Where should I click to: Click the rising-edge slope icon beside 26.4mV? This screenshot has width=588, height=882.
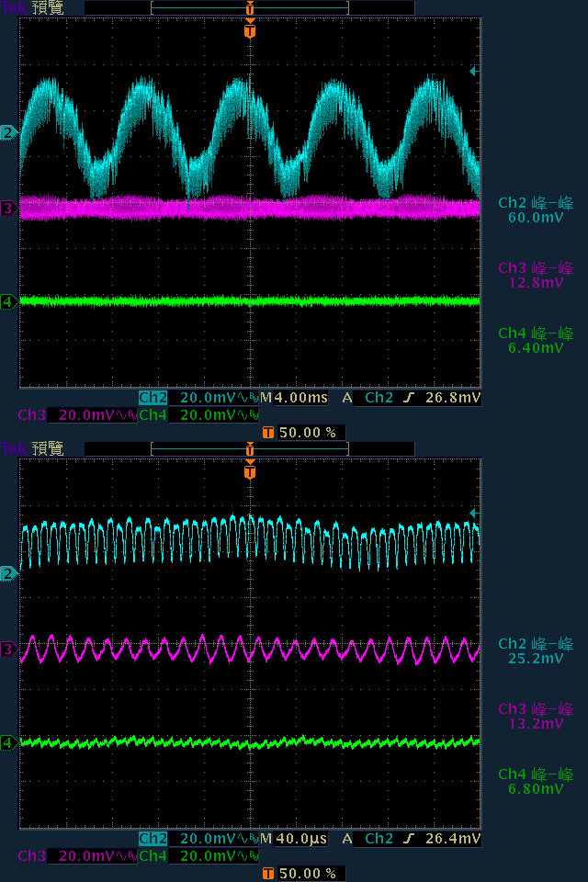click(x=409, y=839)
